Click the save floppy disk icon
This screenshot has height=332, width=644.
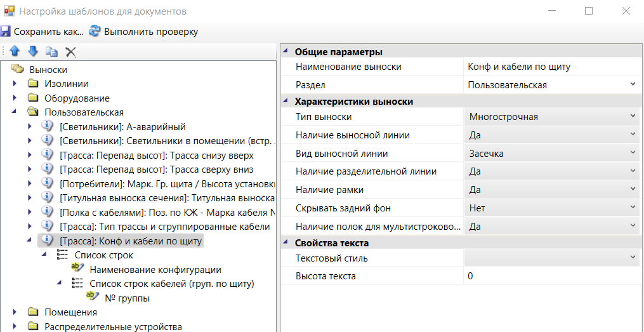[x=6, y=31]
